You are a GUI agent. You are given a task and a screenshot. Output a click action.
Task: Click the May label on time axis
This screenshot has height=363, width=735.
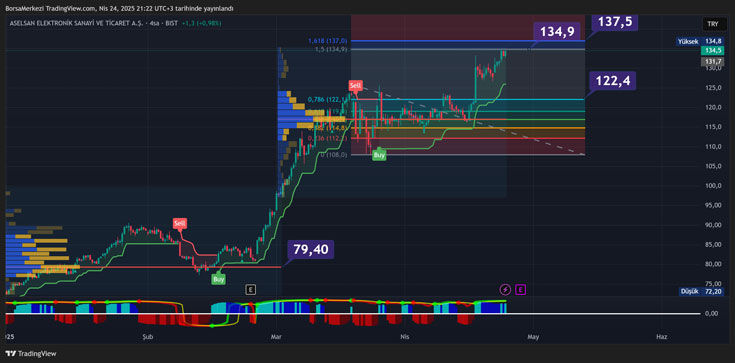[x=532, y=337]
